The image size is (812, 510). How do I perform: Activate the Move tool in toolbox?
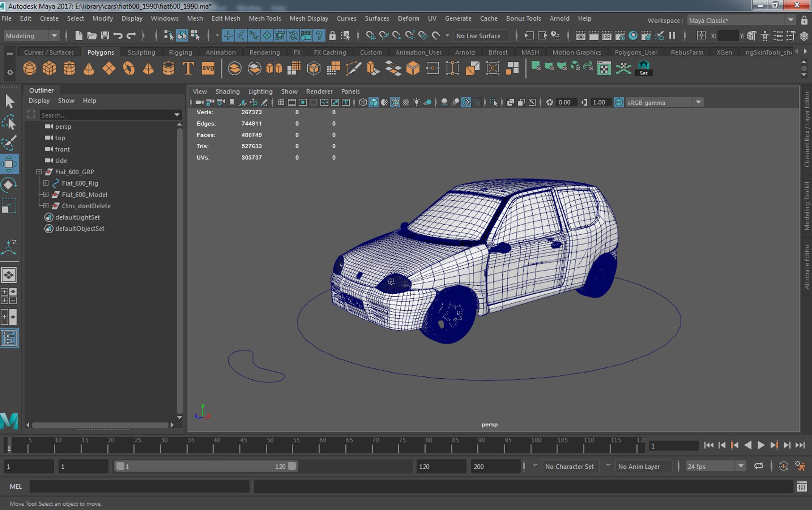pos(9,164)
